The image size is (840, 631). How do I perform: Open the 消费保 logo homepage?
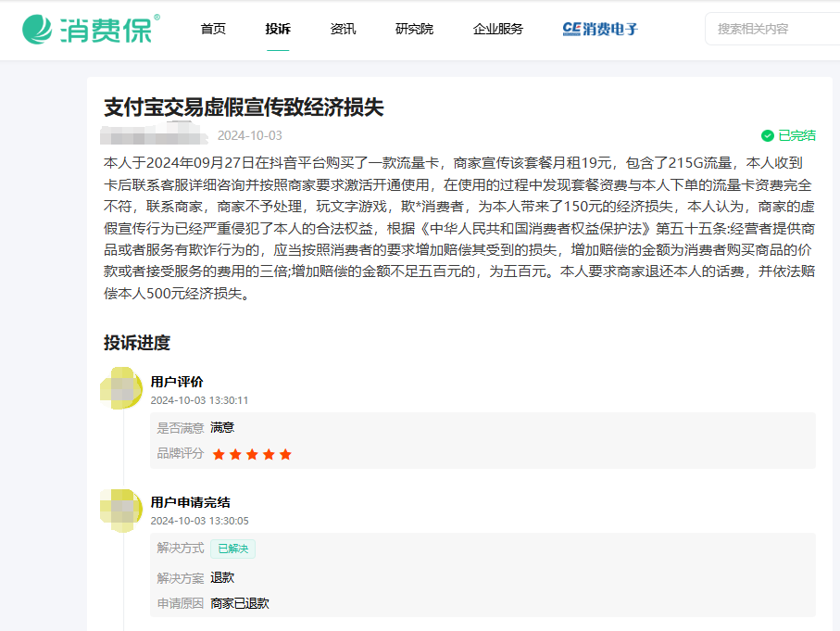tap(91, 29)
